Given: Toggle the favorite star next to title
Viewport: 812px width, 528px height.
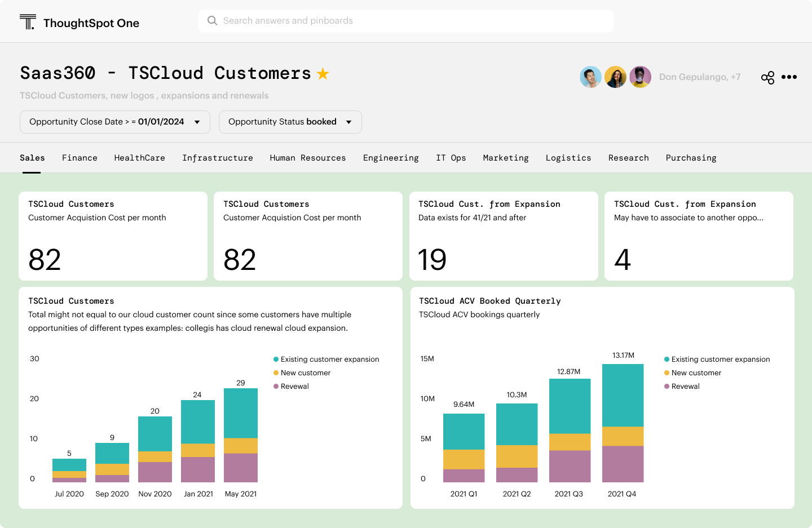Looking at the screenshot, I should pyautogui.click(x=323, y=73).
